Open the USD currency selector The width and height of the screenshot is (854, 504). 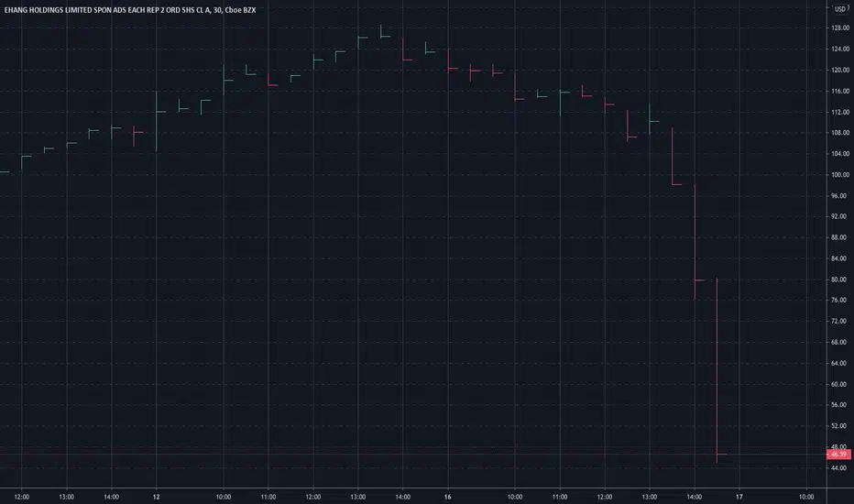point(840,9)
